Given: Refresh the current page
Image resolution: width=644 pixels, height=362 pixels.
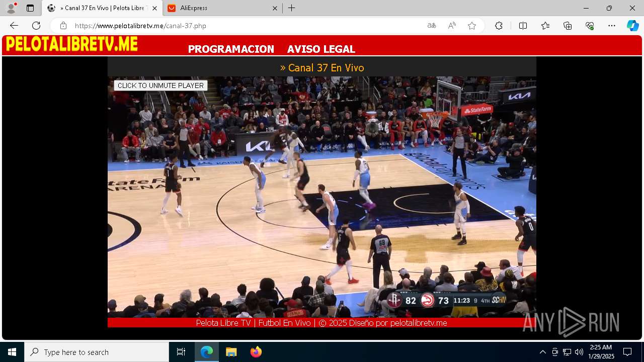Looking at the screenshot, I should pos(36,26).
